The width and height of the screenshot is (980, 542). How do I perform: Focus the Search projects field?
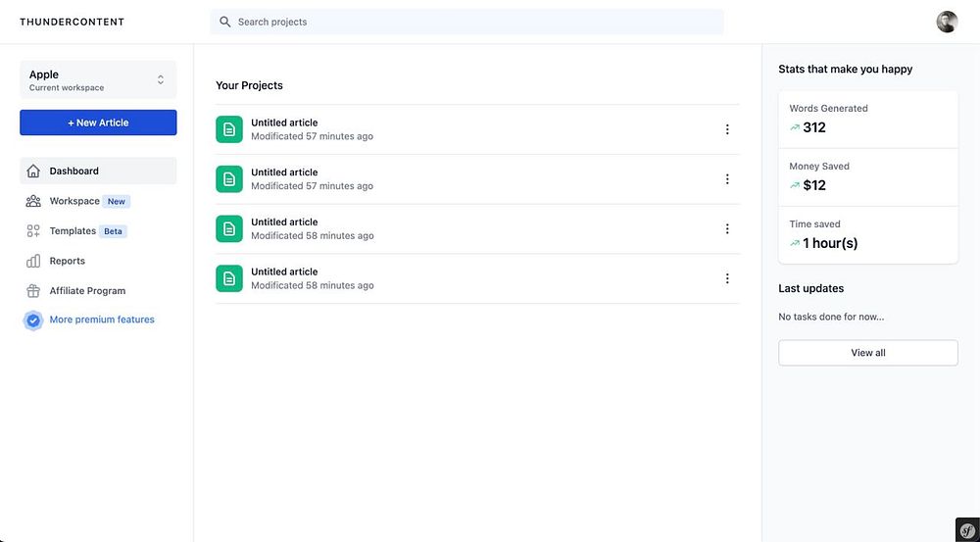pyautogui.click(x=466, y=22)
